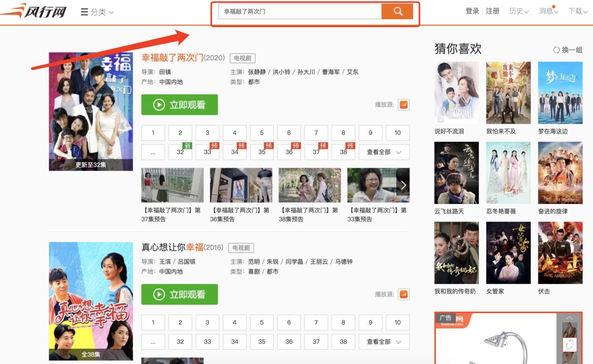This screenshot has height=364, width=593.
Task: Click the 播放源 icon for 真心想让你幸福
Action: click(x=404, y=294)
